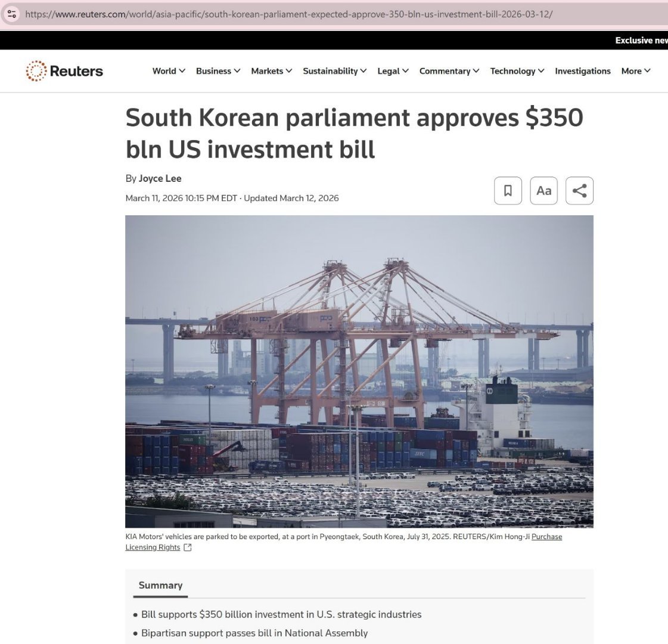Image resolution: width=668 pixels, height=644 pixels.
Task: Open the external link icon beside Licensing Rights
Action: [x=187, y=547]
